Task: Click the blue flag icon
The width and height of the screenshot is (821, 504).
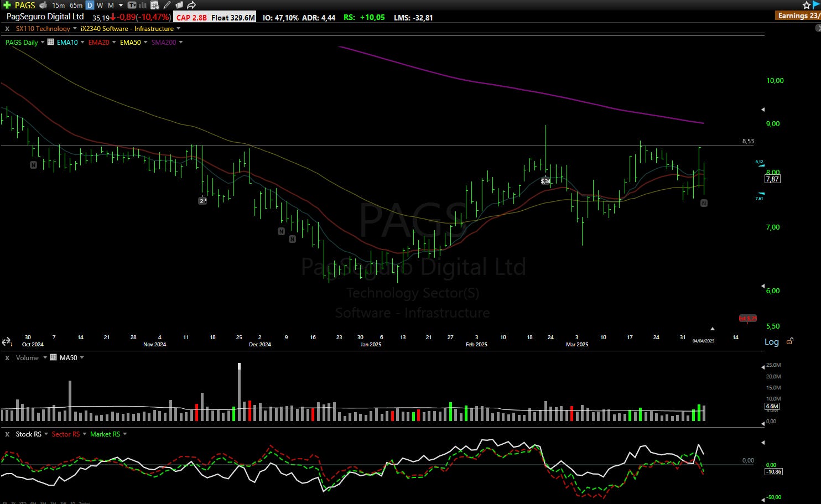Action: (x=817, y=4)
